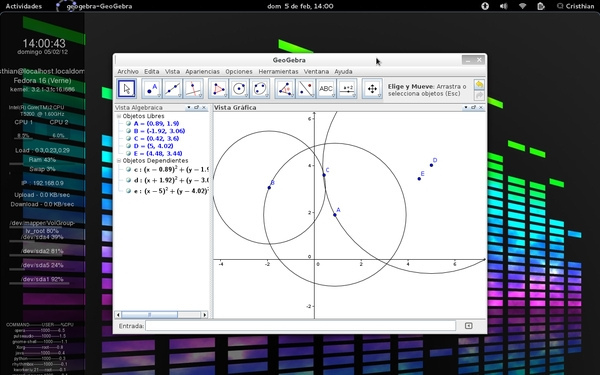Pop out Vista Algebraica into separate window
The image size is (600, 375).
196,108
